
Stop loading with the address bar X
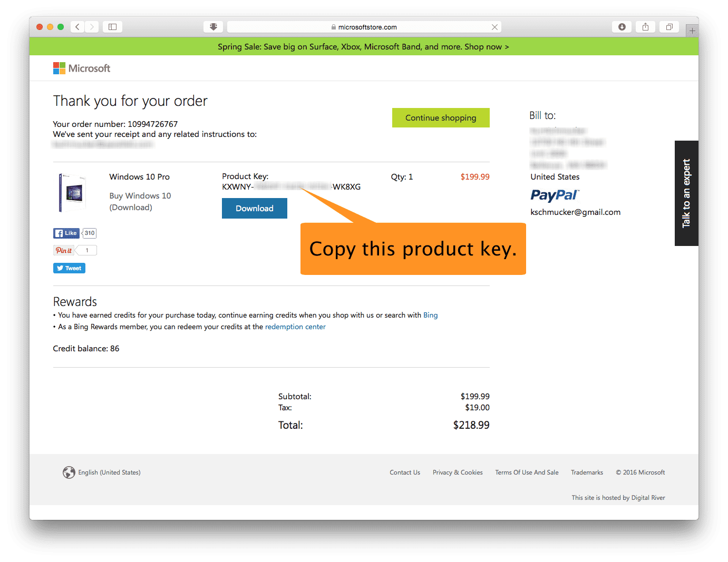(494, 27)
